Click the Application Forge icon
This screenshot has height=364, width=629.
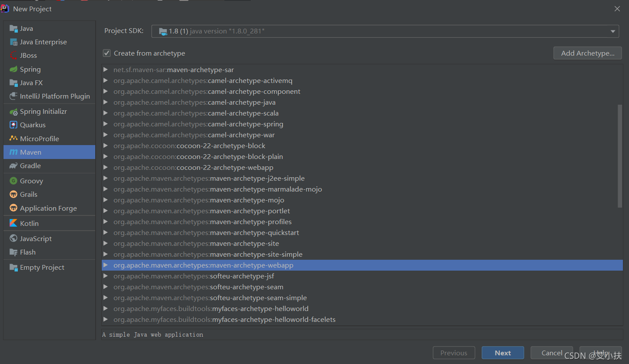tap(13, 208)
